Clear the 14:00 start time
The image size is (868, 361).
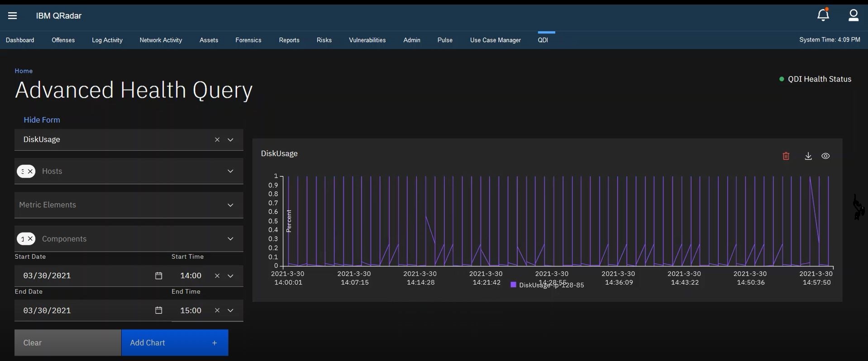(x=218, y=276)
